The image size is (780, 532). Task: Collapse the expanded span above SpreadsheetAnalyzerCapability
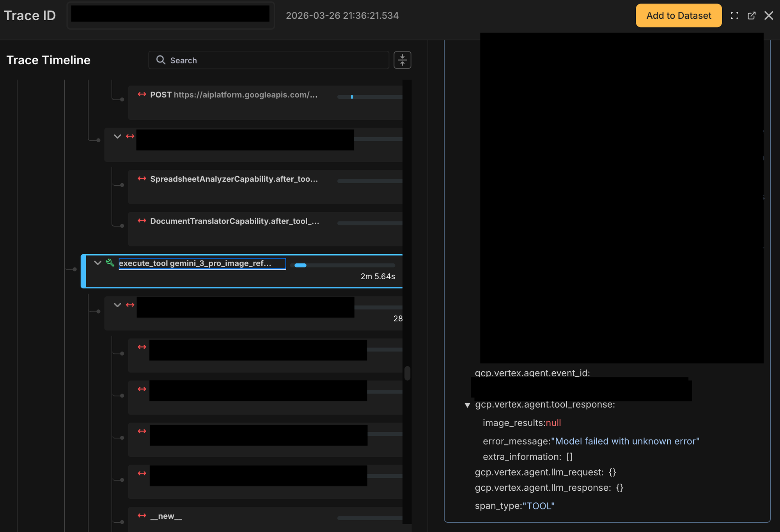pos(117,137)
